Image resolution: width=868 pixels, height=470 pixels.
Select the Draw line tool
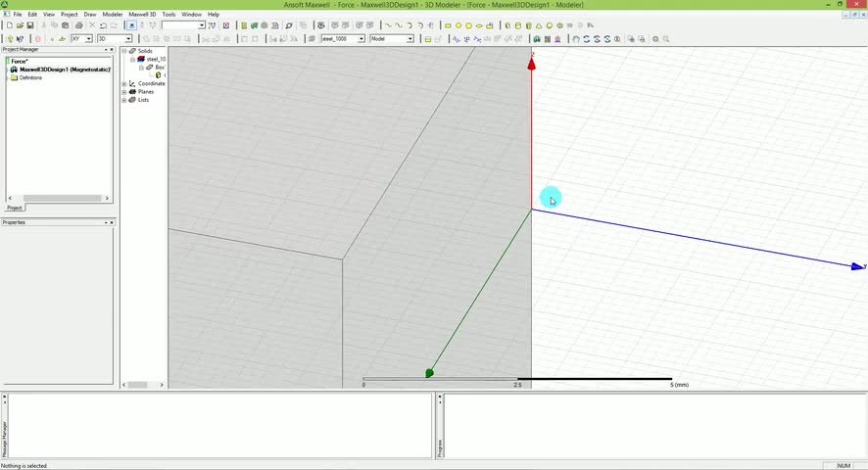[x=388, y=25]
